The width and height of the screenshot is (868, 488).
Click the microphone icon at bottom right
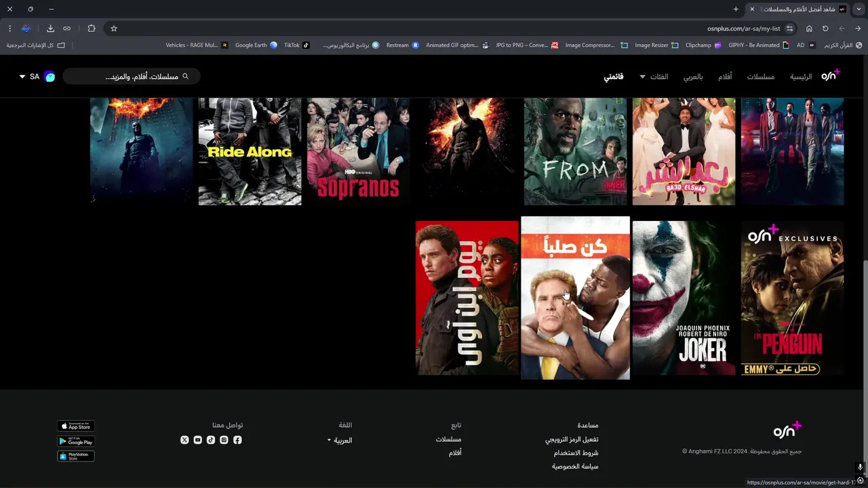click(860, 468)
